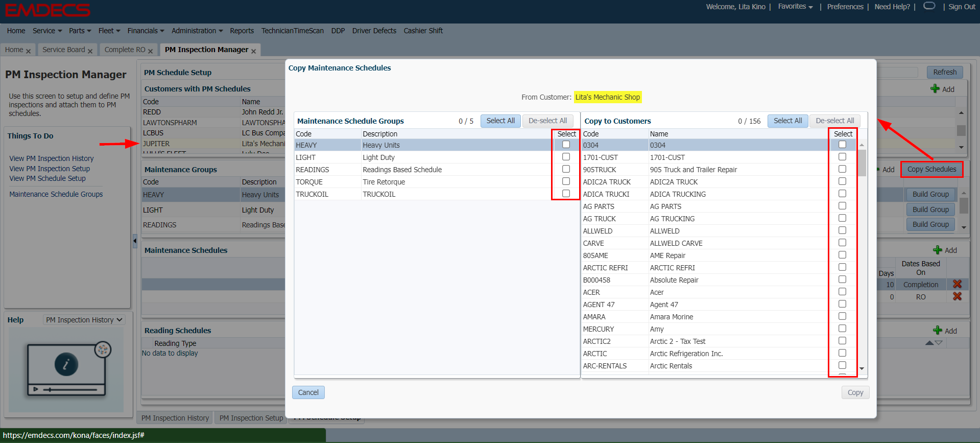Check the Arctic Rentals customer checkbox
Viewport: 980px width, 443px height.
click(842, 365)
